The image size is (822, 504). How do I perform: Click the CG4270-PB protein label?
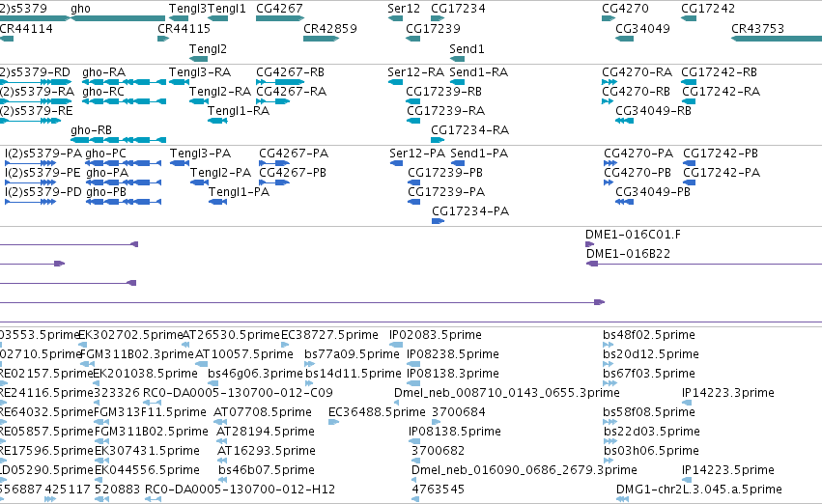(x=638, y=173)
